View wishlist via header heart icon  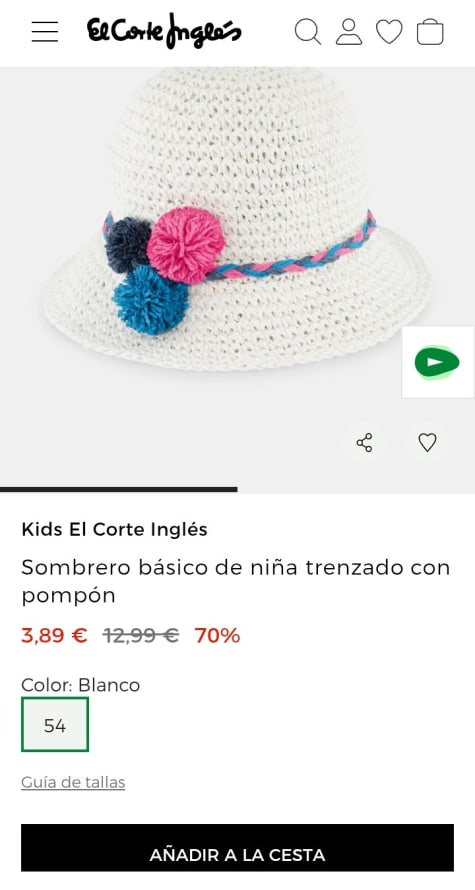pos(389,32)
